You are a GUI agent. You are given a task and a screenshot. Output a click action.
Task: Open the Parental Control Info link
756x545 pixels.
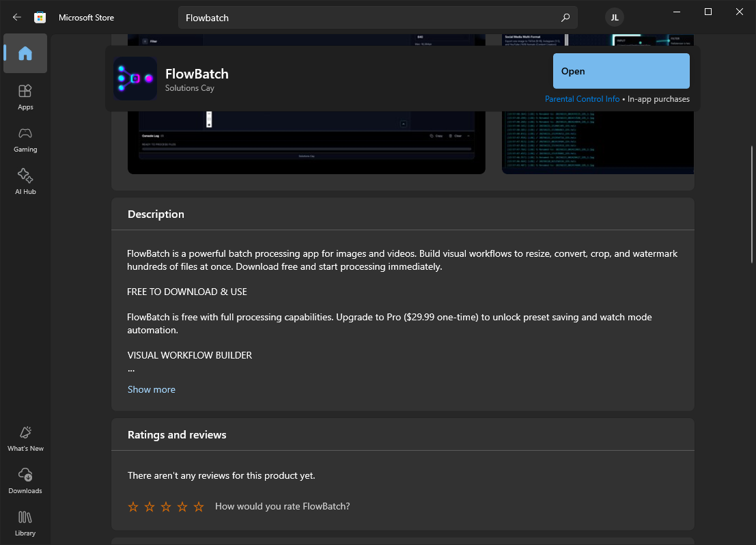[582, 99]
